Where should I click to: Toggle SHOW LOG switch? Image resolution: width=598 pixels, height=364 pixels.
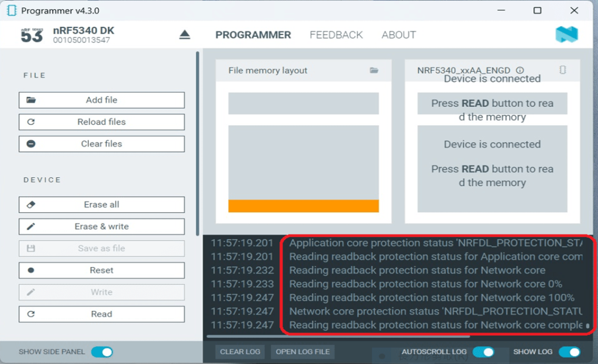[569, 352]
